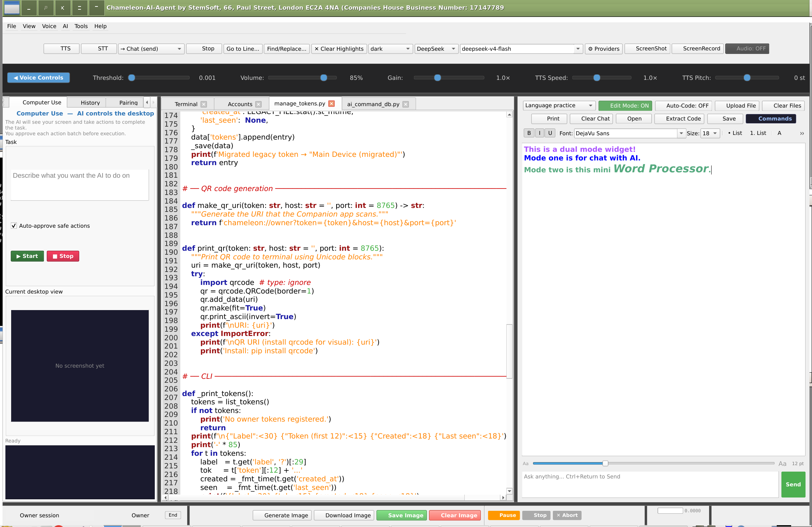Image resolution: width=812 pixels, height=527 pixels.
Task: End the Owner session
Action: pos(173,515)
